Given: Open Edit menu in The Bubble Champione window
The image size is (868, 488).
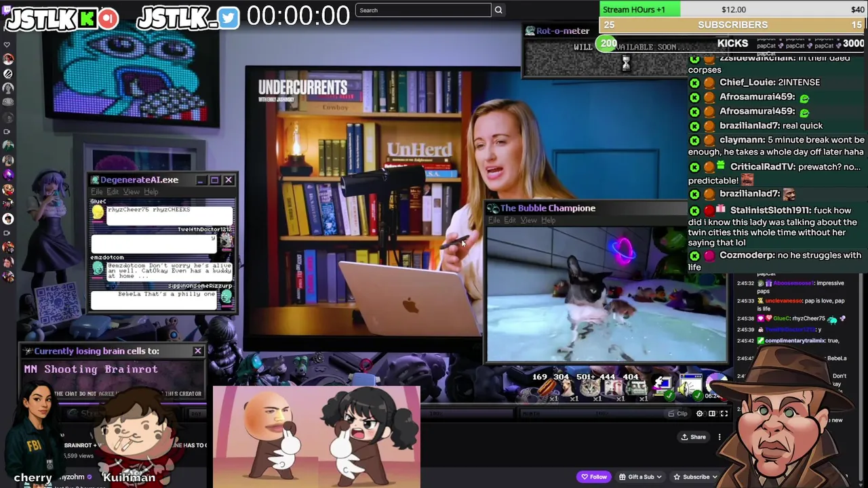Looking at the screenshot, I should click(510, 220).
